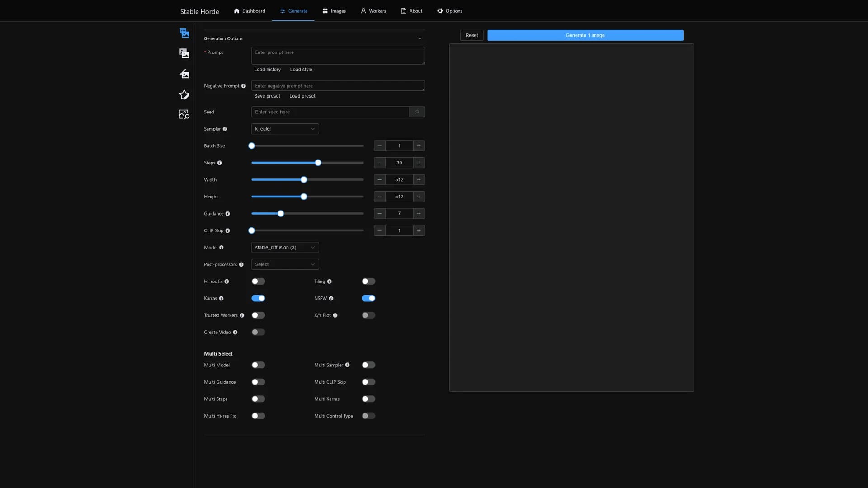
Task: Toggle the Multi Karras switch
Action: click(368, 399)
